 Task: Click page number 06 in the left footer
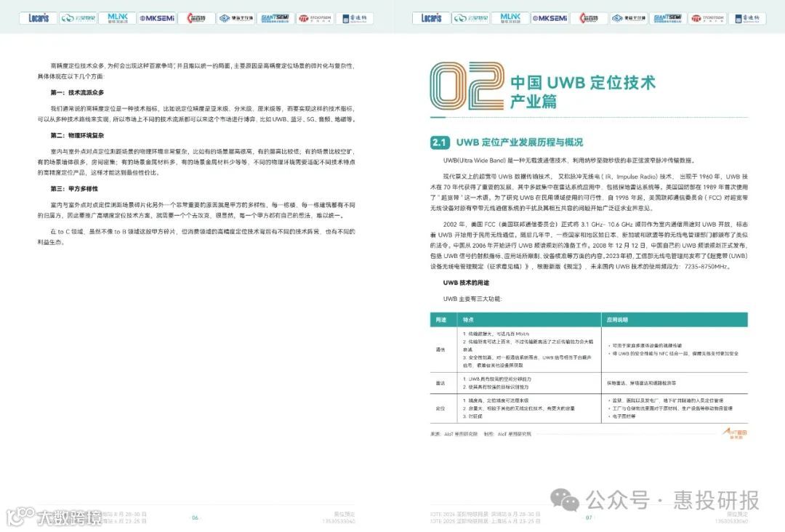tap(196, 517)
